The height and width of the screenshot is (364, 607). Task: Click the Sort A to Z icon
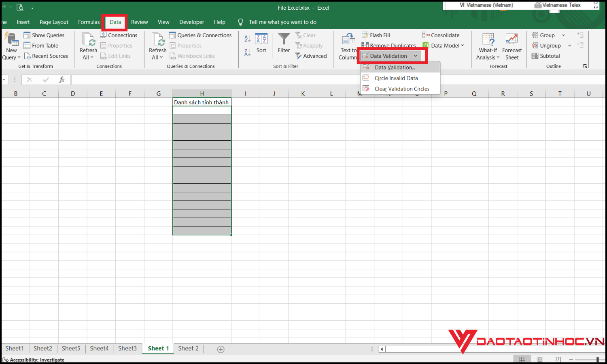tap(247, 38)
